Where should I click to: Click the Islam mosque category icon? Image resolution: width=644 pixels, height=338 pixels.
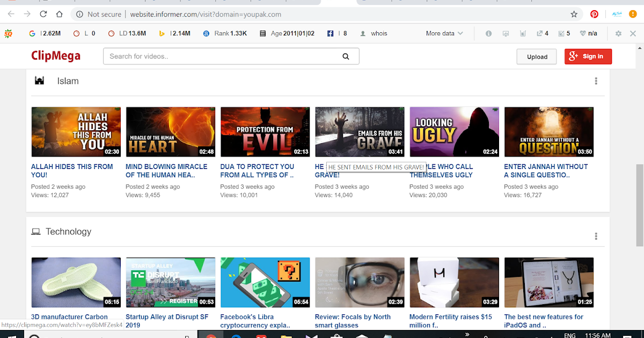pos(39,81)
